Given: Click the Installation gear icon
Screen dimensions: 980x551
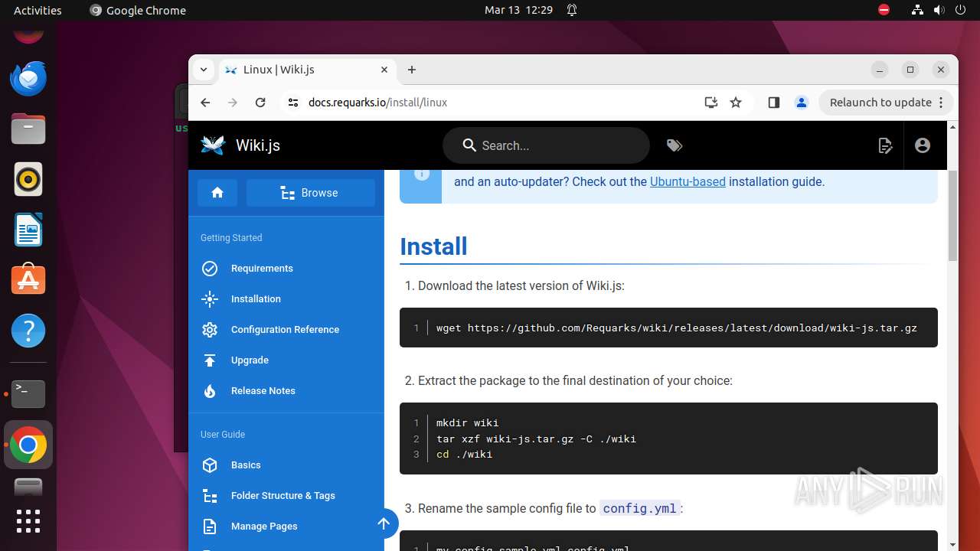Looking at the screenshot, I should (x=210, y=299).
